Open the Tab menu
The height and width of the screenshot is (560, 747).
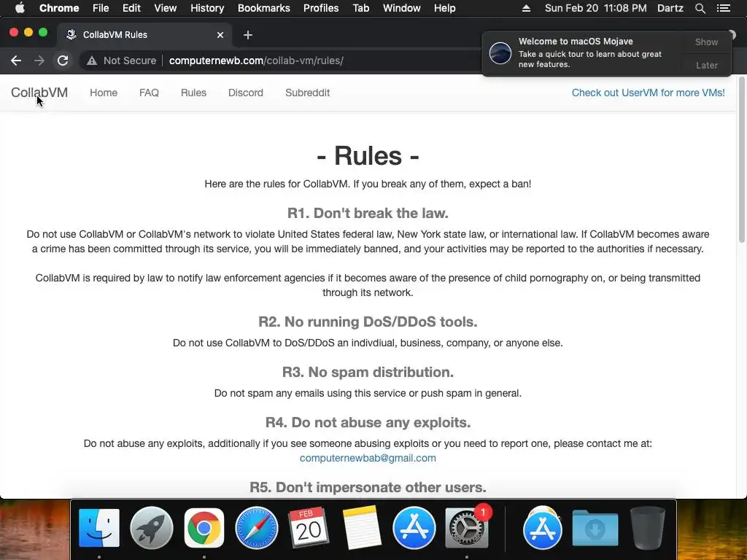pyautogui.click(x=361, y=8)
